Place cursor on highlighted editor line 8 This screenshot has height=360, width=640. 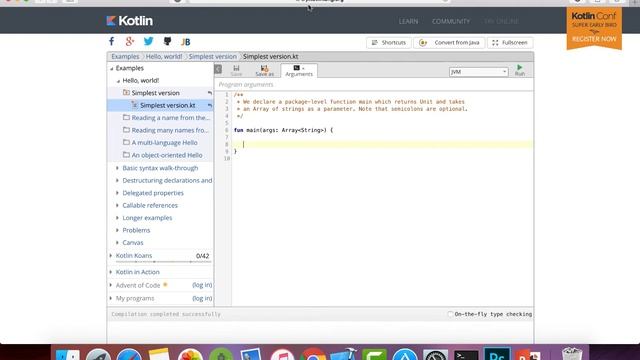(382, 144)
